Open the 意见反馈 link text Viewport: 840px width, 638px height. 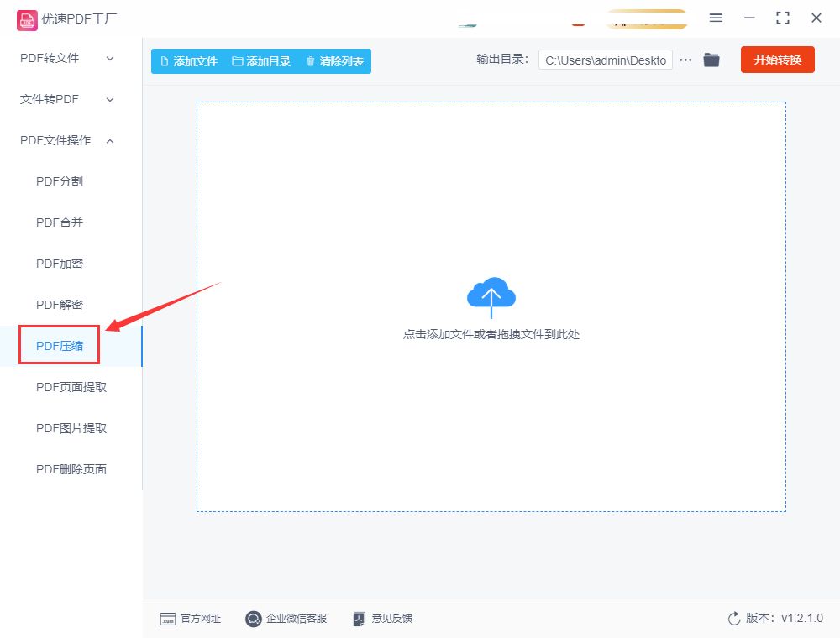click(391, 619)
